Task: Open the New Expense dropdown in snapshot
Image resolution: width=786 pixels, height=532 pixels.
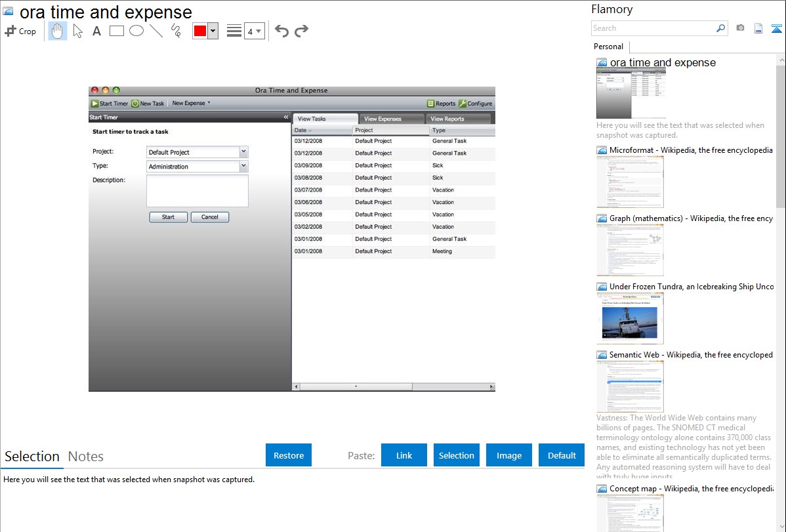Action: pyautogui.click(x=191, y=103)
